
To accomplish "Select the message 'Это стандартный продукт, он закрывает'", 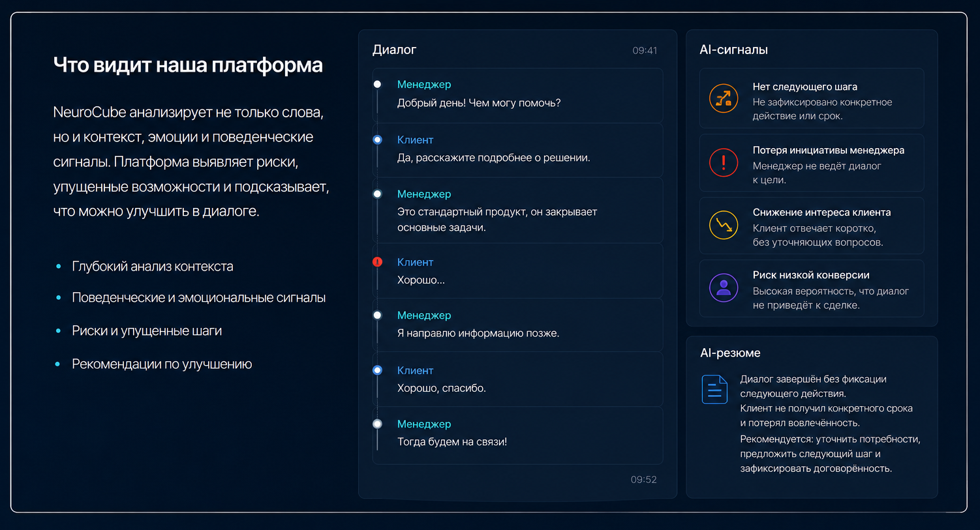I will (497, 212).
